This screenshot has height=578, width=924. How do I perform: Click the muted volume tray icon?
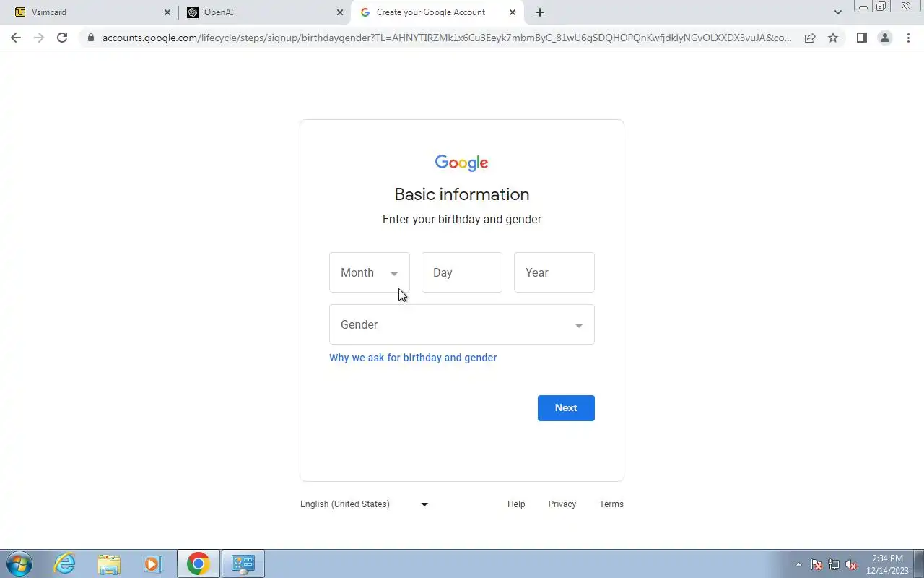coord(851,565)
